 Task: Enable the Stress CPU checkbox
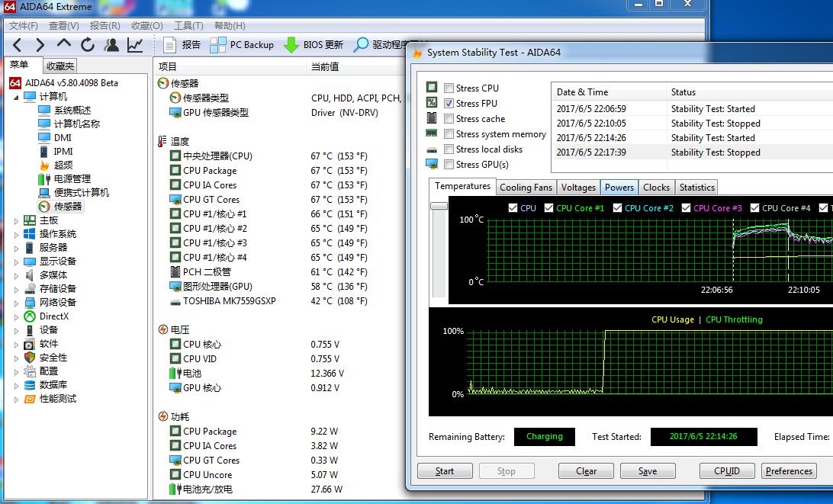click(x=449, y=88)
